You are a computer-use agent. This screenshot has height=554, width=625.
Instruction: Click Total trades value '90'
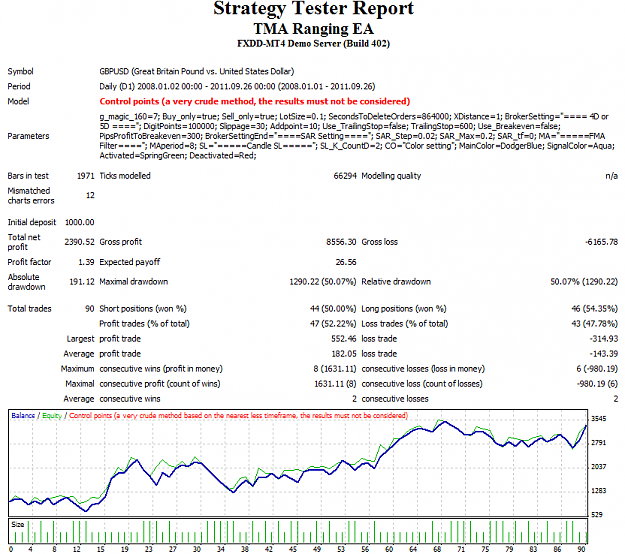[90, 308]
